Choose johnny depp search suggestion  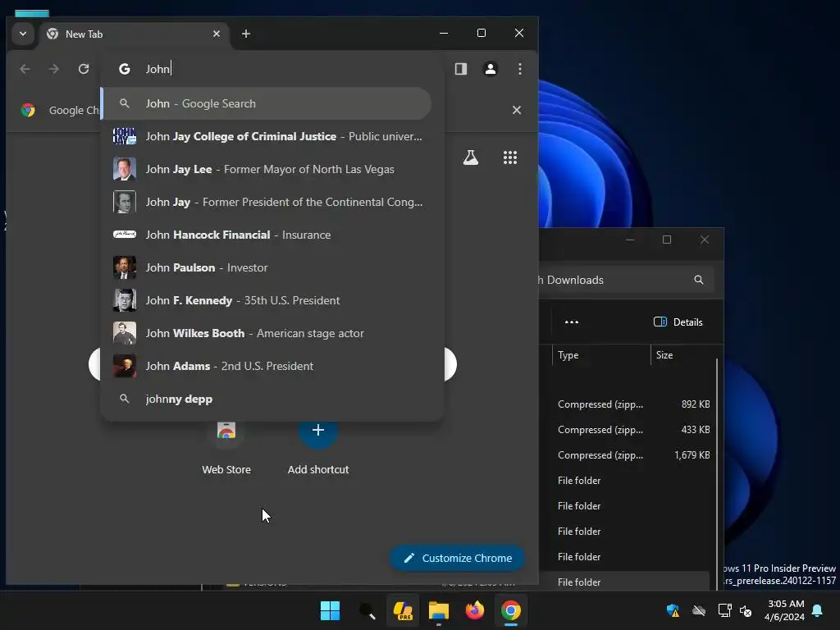click(x=272, y=399)
